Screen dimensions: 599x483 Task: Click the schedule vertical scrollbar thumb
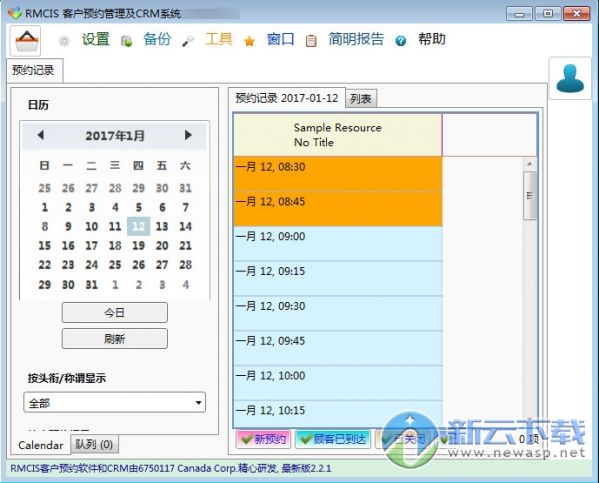pos(529,195)
